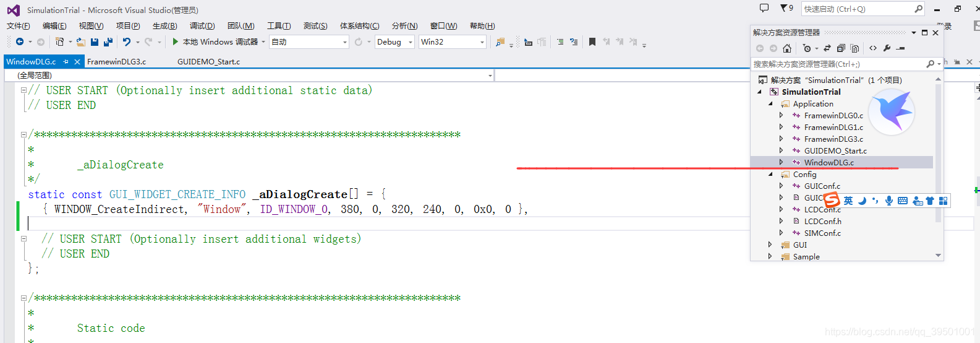Open the 编辑(E) menu
Viewport: 980px width, 343px height.
pyautogui.click(x=54, y=25)
